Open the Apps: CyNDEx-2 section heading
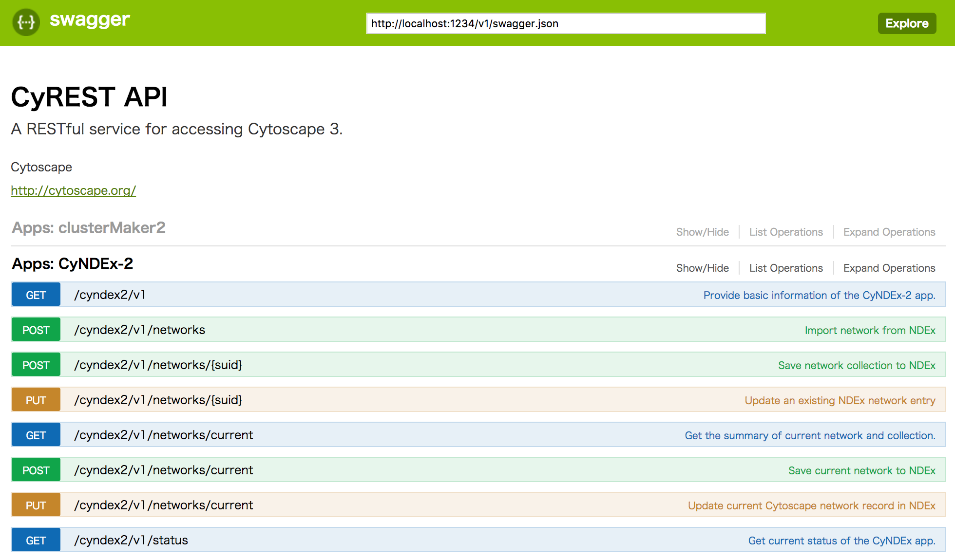Screen dimensions: 955x560 tap(73, 264)
